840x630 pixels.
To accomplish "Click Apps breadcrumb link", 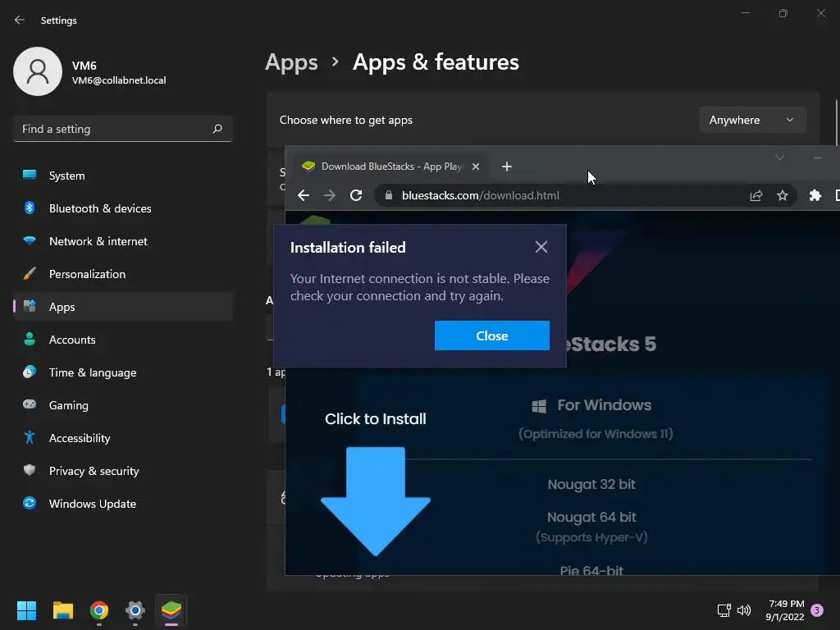I will [291, 62].
